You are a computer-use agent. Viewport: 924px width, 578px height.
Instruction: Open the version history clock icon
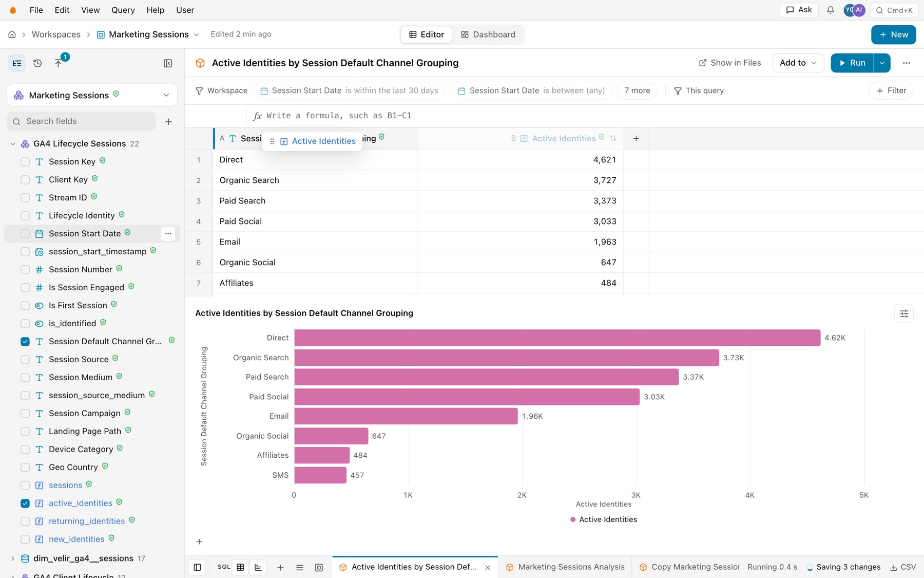pos(37,63)
